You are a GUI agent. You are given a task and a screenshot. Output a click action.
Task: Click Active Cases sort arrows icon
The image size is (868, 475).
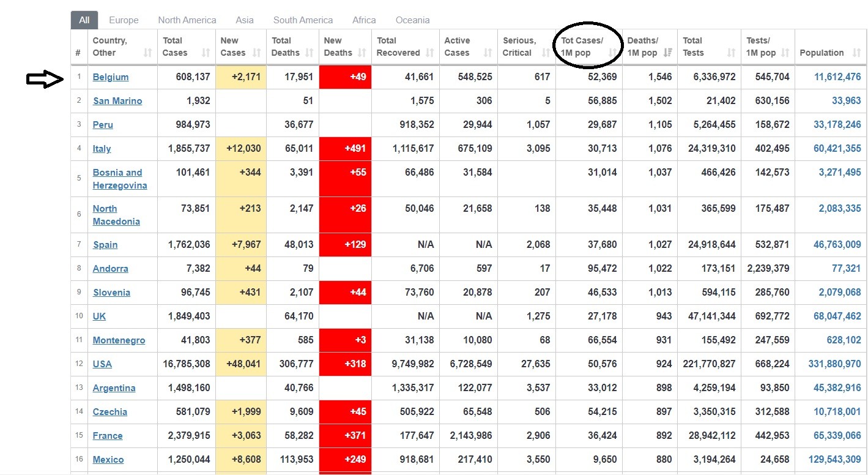point(488,53)
